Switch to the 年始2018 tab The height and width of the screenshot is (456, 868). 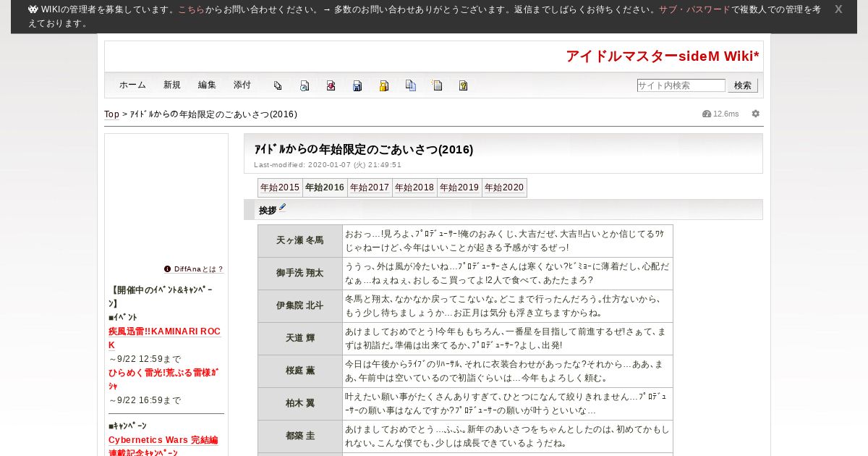pyautogui.click(x=414, y=187)
